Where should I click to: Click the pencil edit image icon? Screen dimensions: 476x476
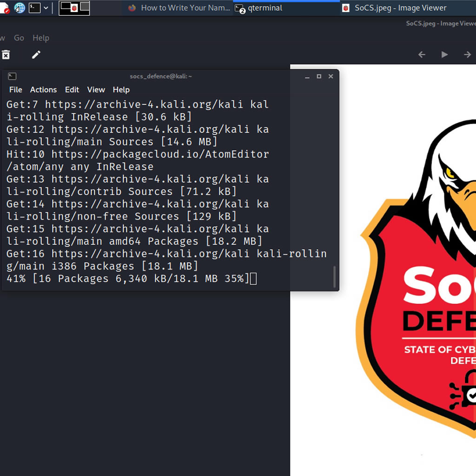pos(36,55)
